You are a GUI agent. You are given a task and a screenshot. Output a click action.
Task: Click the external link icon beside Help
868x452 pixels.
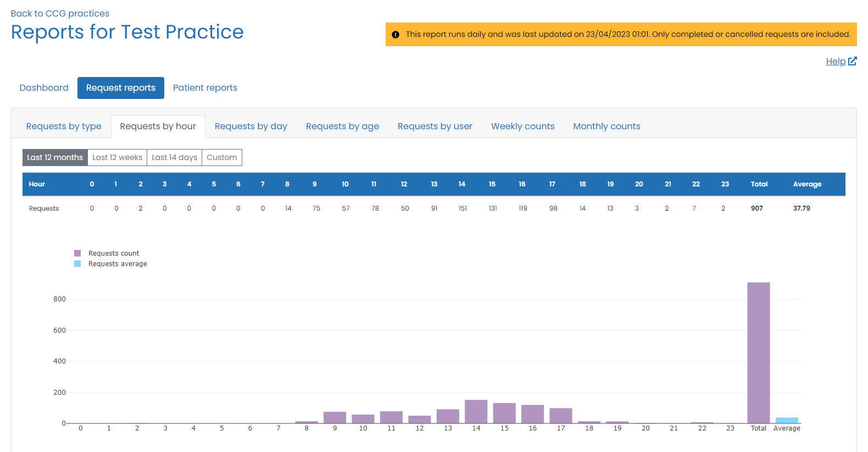[x=852, y=61]
